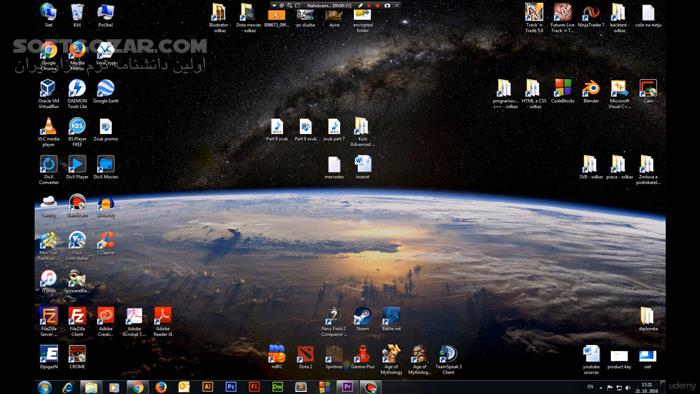This screenshot has height=394, width=700.
Task: Launch DivX Converter shortcut
Action: pos(48,169)
